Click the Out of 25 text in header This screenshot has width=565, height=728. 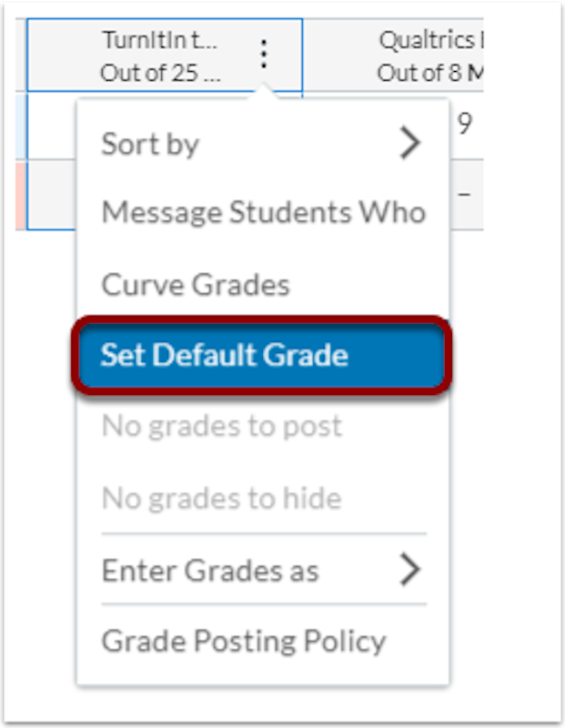(160, 73)
